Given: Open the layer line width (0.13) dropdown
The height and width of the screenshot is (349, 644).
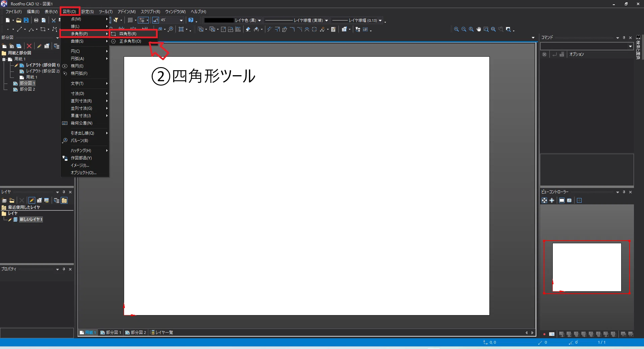Looking at the screenshot, I should point(380,20).
